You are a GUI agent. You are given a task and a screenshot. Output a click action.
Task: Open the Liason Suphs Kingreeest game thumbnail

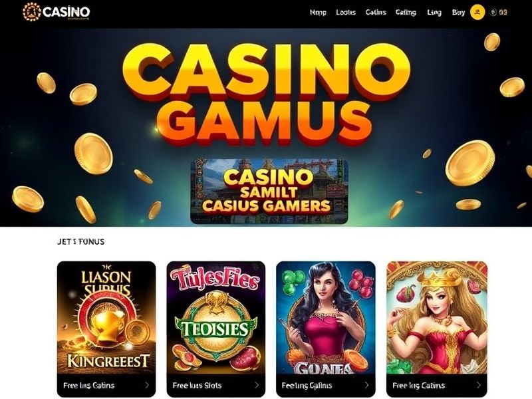(106, 317)
